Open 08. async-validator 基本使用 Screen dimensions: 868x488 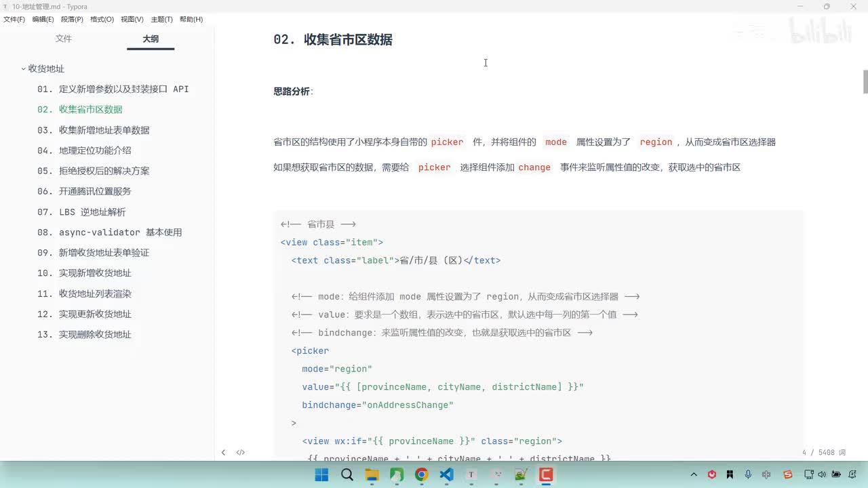point(110,232)
